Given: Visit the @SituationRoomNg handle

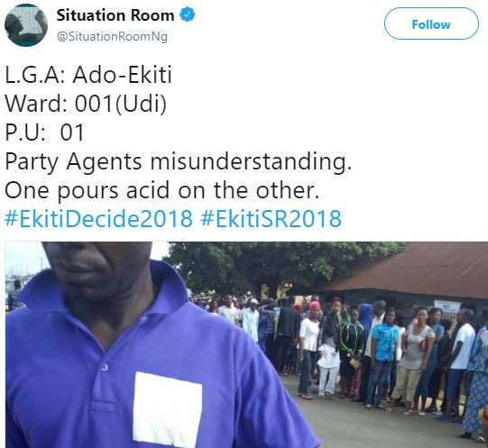Looking at the screenshot, I should click(112, 36).
